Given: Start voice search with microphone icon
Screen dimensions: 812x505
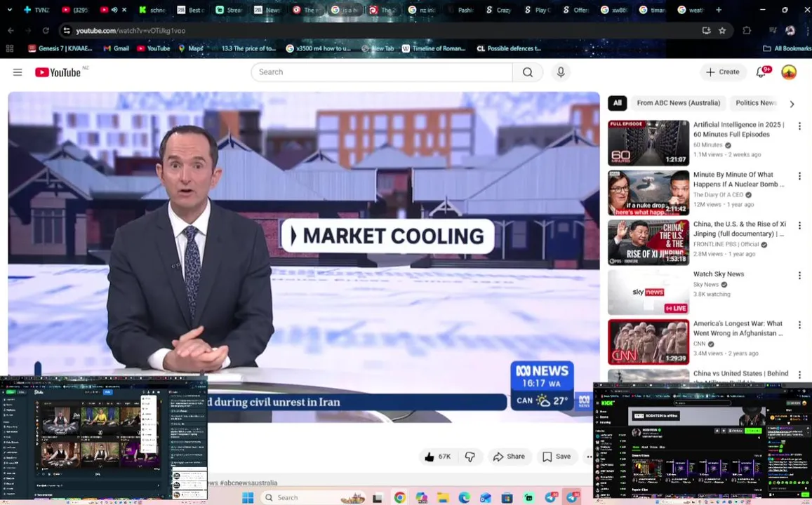Looking at the screenshot, I should (561, 72).
